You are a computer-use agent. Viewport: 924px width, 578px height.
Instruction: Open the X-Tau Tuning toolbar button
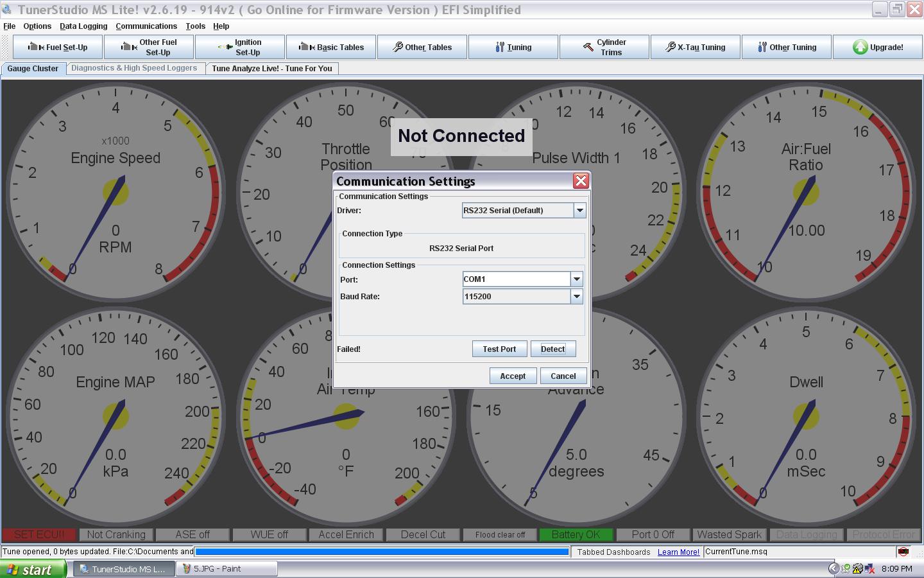pyautogui.click(x=695, y=47)
